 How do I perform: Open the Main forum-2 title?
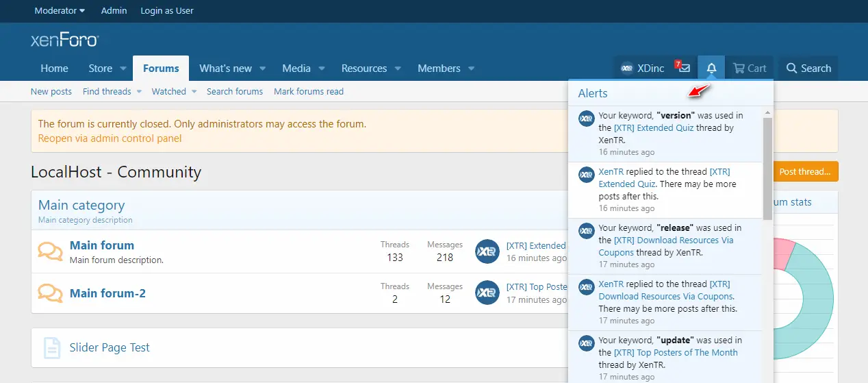[107, 293]
